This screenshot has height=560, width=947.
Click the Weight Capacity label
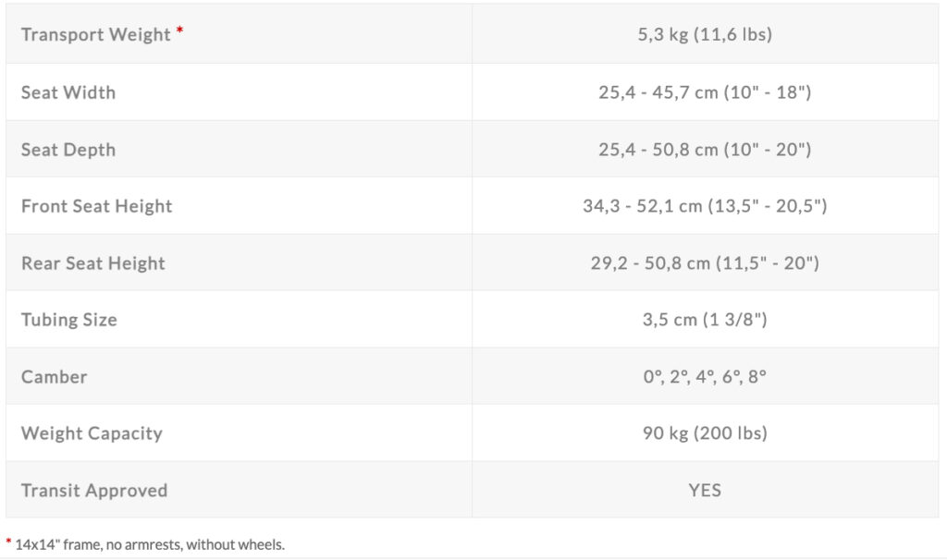tap(92, 433)
